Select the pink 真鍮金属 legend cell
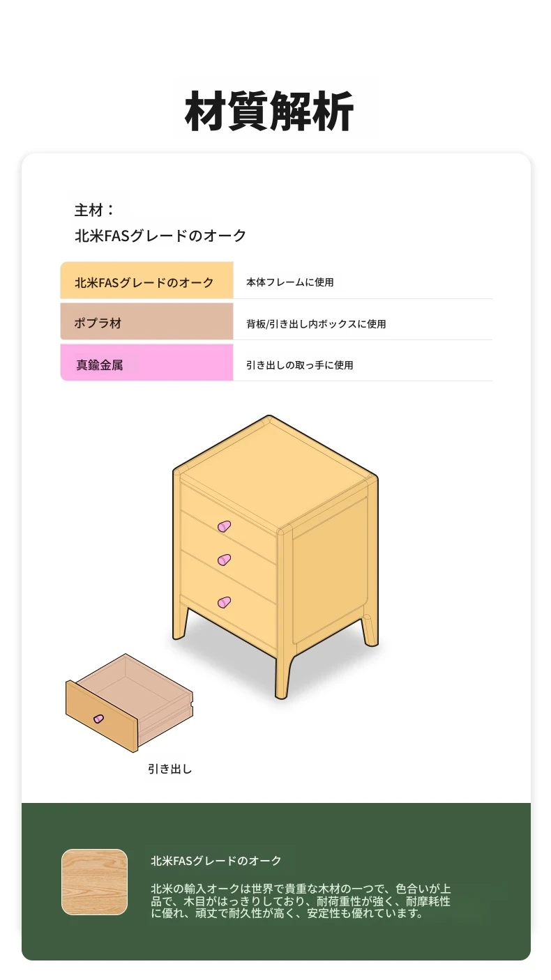Viewport: 551px width, 980px height. click(x=146, y=362)
